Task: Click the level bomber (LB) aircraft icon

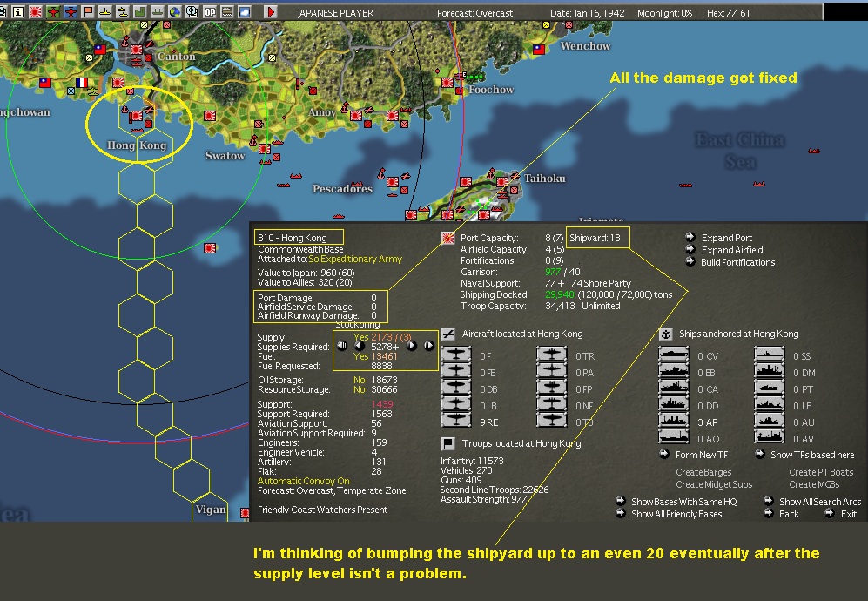Action: click(455, 404)
